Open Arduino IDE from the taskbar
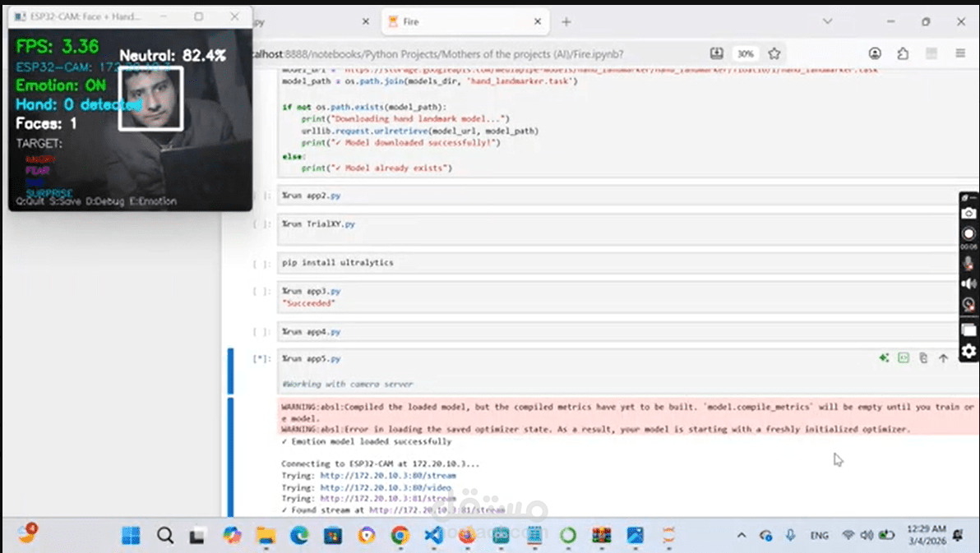 click(x=501, y=536)
